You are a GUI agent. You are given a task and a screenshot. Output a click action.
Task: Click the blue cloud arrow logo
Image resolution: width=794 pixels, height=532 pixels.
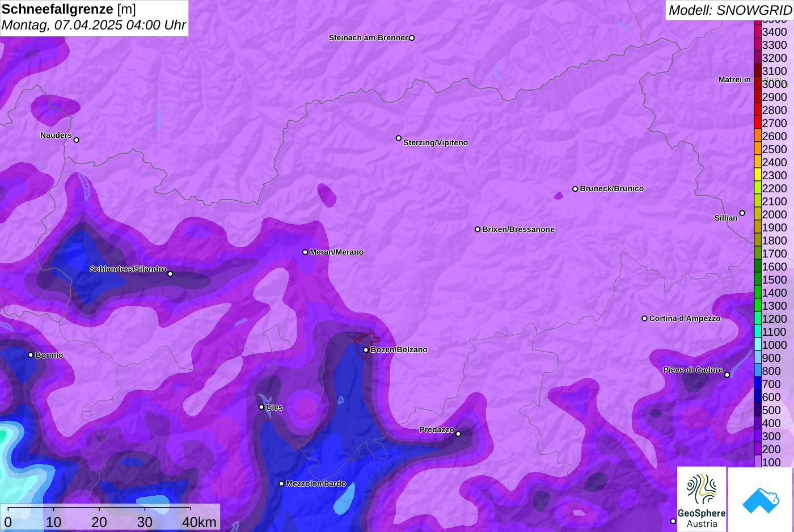click(761, 499)
